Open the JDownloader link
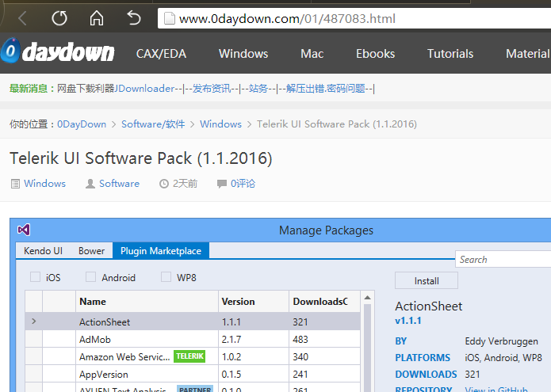551x392 pixels. pyautogui.click(x=144, y=89)
